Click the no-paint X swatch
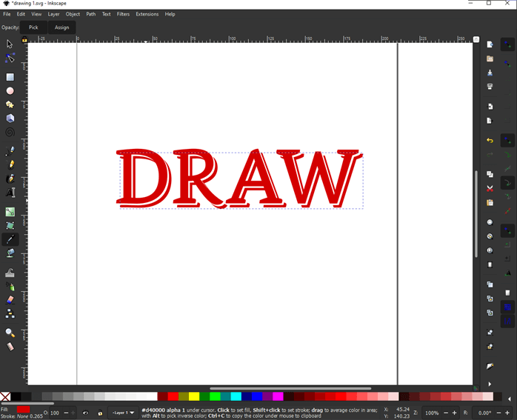 5,396
